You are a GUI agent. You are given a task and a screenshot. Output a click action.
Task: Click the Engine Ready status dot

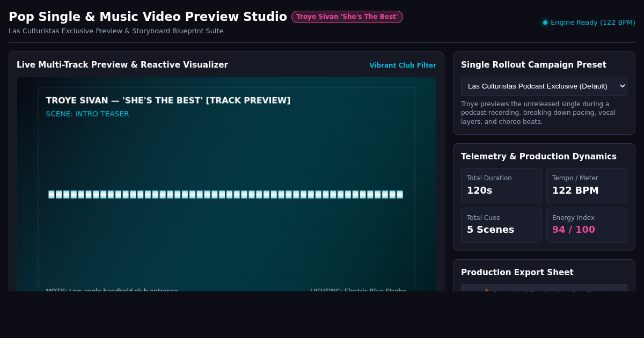click(x=545, y=23)
